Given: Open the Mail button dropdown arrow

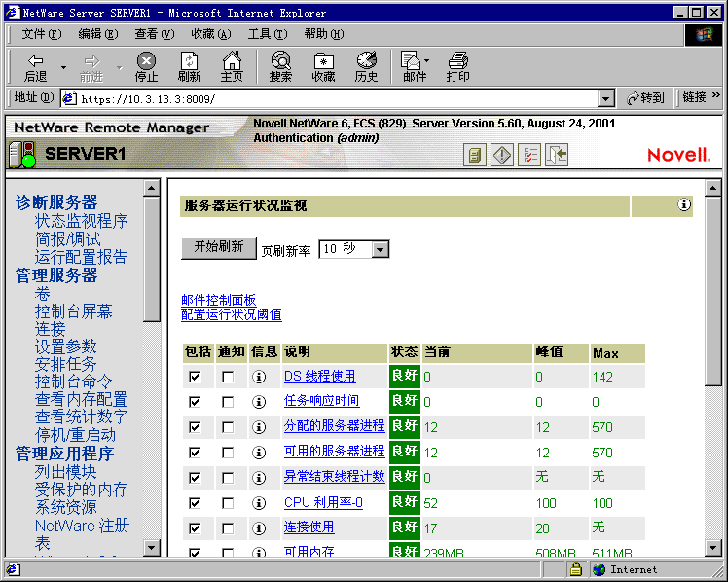Looking at the screenshot, I should [x=426, y=60].
